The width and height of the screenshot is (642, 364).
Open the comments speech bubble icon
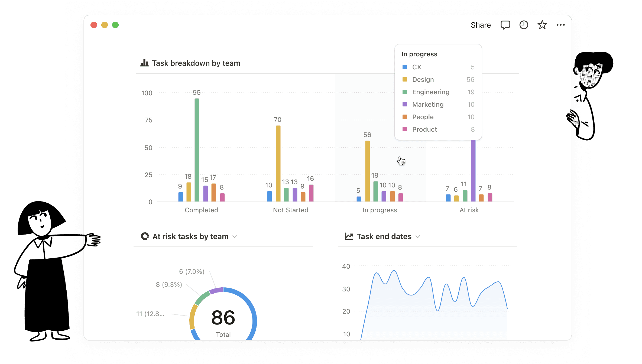(x=505, y=25)
